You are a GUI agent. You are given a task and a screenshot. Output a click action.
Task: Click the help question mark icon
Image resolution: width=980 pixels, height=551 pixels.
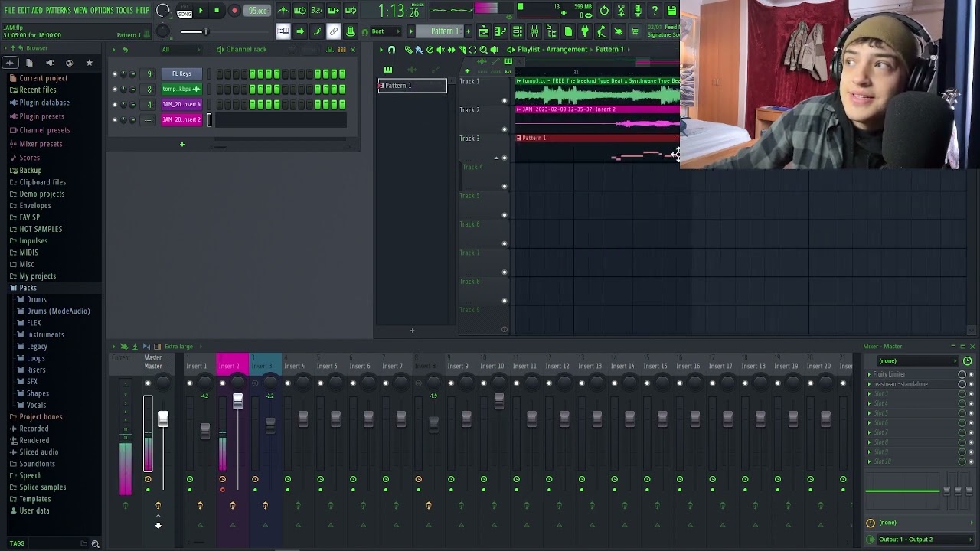(655, 11)
